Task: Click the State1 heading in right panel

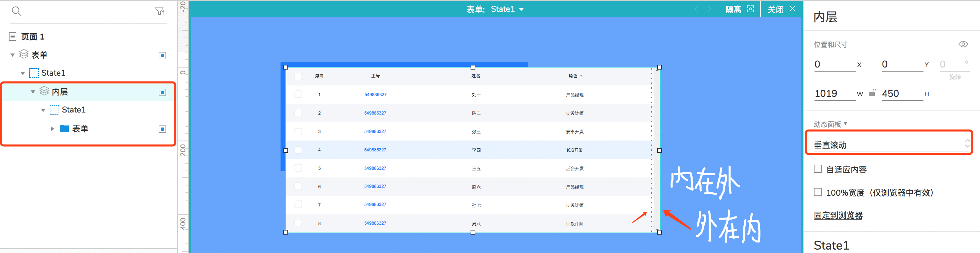Action: point(831,245)
